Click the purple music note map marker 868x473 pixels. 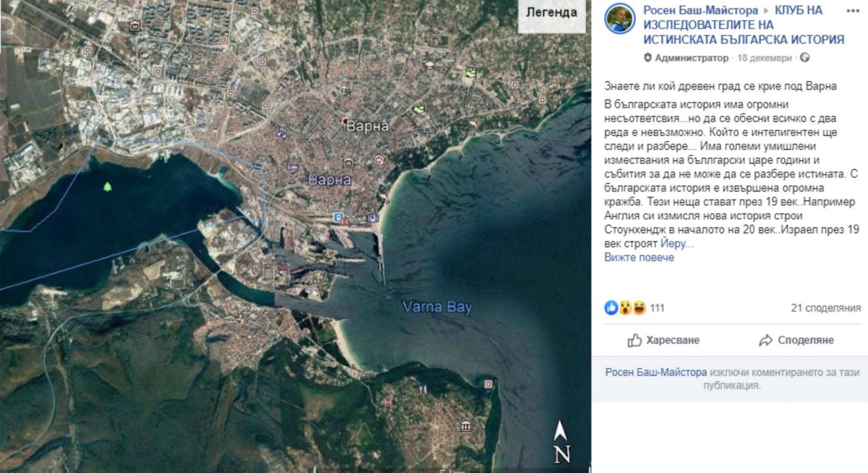pos(281,131)
